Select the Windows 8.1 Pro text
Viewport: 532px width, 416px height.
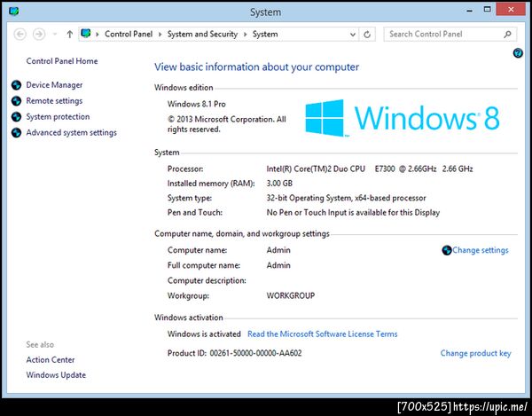click(x=197, y=104)
